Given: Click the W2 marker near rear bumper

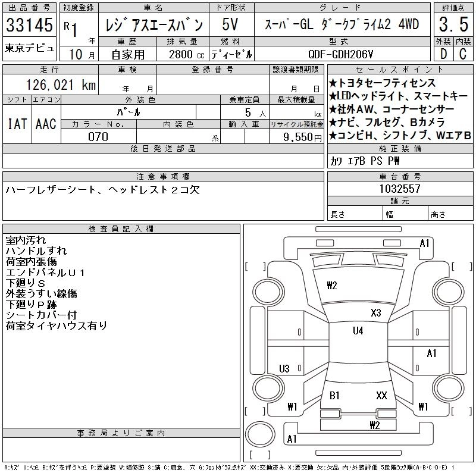Looking at the screenshot, I should tap(374, 425).
